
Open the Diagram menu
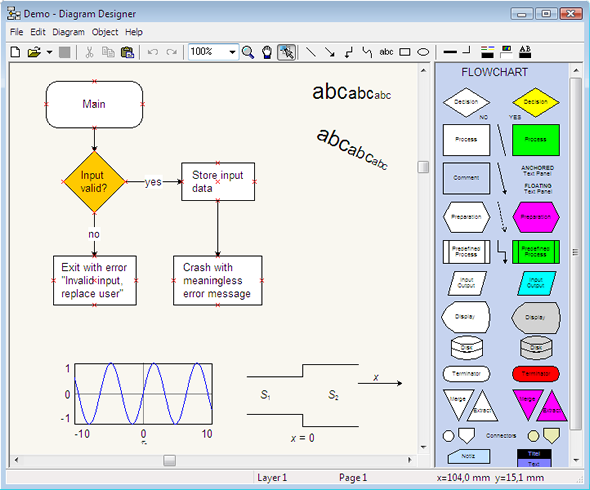tap(68, 32)
